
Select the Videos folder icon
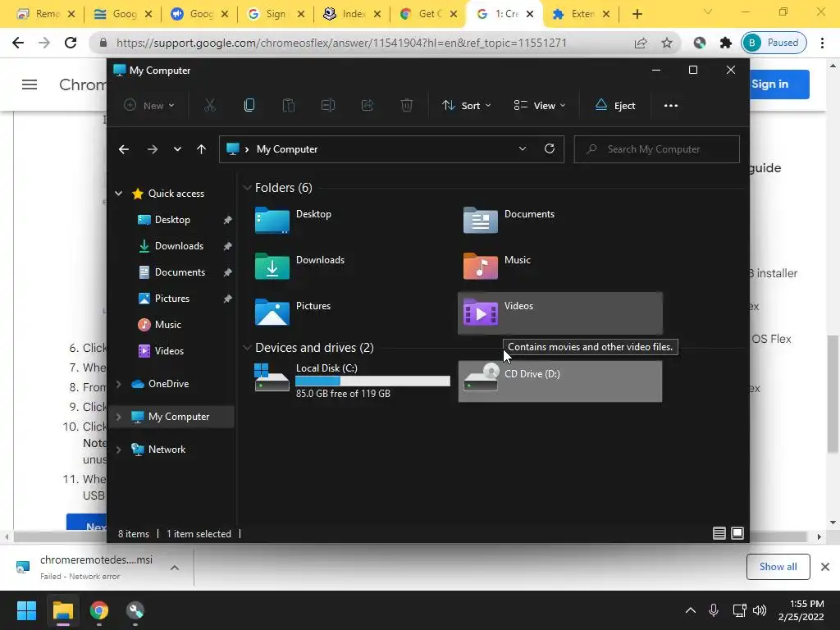480,313
